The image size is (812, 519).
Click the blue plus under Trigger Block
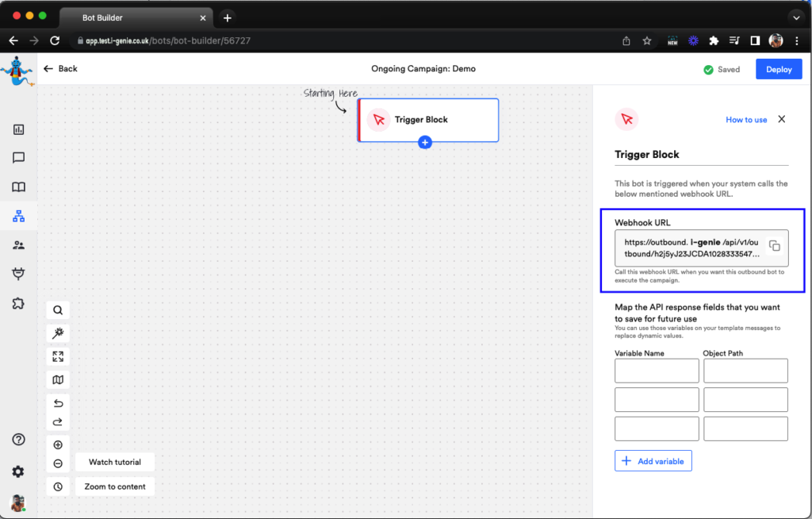425,143
